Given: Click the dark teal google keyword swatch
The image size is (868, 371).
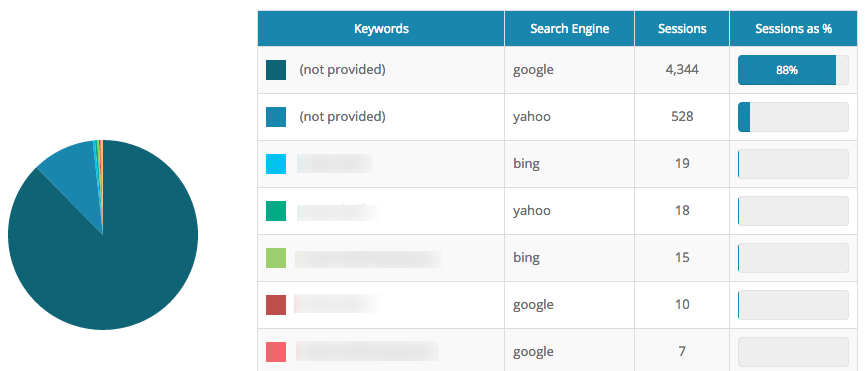Looking at the screenshot, I should [276, 70].
